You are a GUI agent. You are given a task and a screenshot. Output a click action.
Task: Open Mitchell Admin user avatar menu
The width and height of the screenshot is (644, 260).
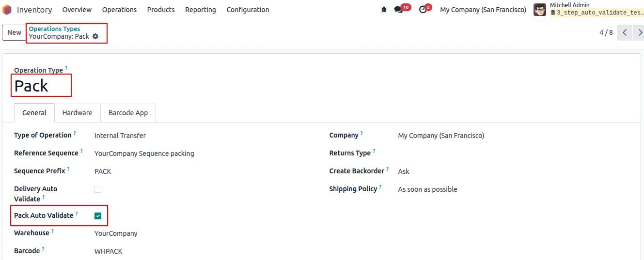(x=540, y=10)
